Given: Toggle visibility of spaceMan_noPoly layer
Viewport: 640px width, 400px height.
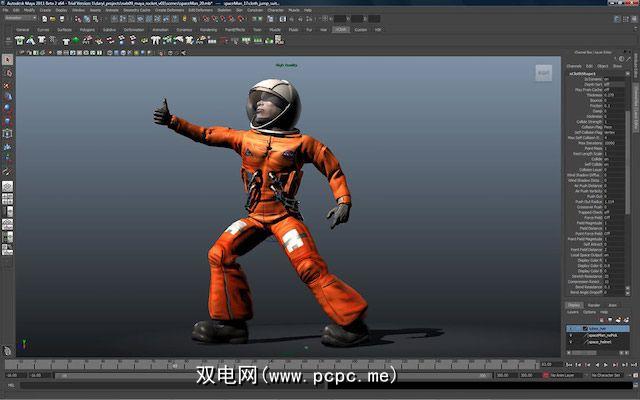Looking at the screenshot, I should tap(571, 335).
